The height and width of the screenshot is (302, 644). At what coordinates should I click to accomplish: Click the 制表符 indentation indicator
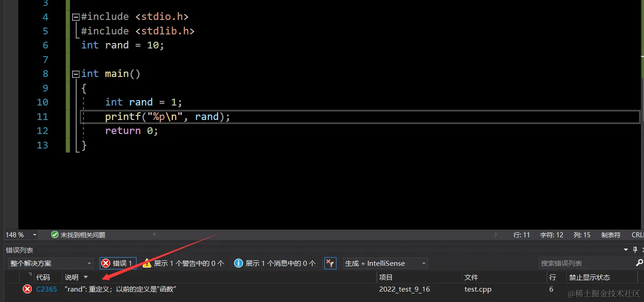click(610, 235)
